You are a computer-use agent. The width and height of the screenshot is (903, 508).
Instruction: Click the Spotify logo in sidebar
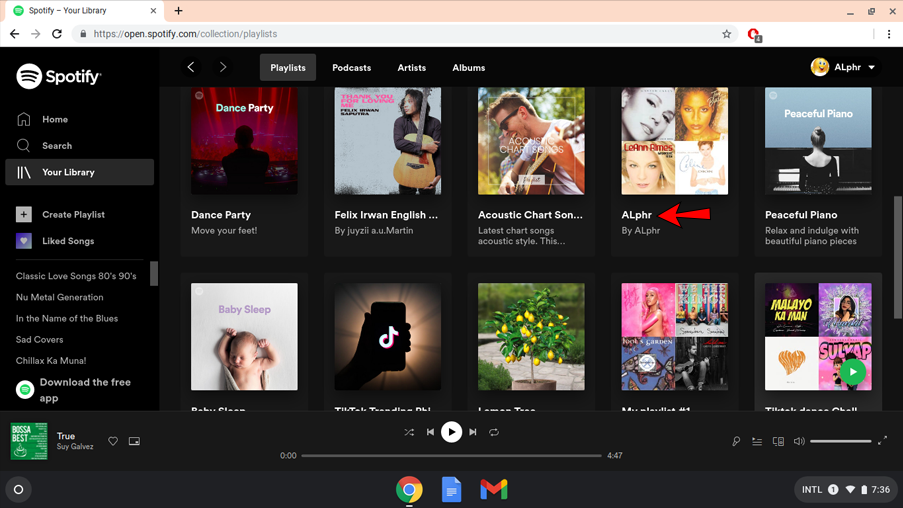pyautogui.click(x=59, y=76)
